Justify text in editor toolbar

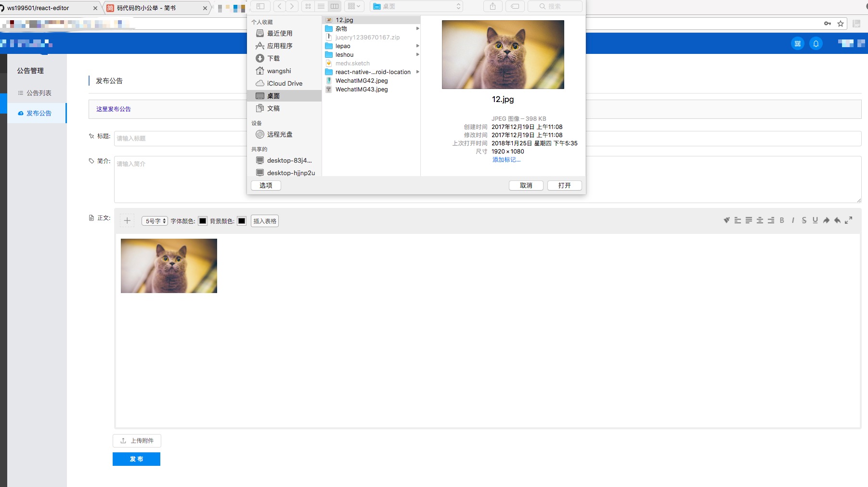pyautogui.click(x=749, y=220)
